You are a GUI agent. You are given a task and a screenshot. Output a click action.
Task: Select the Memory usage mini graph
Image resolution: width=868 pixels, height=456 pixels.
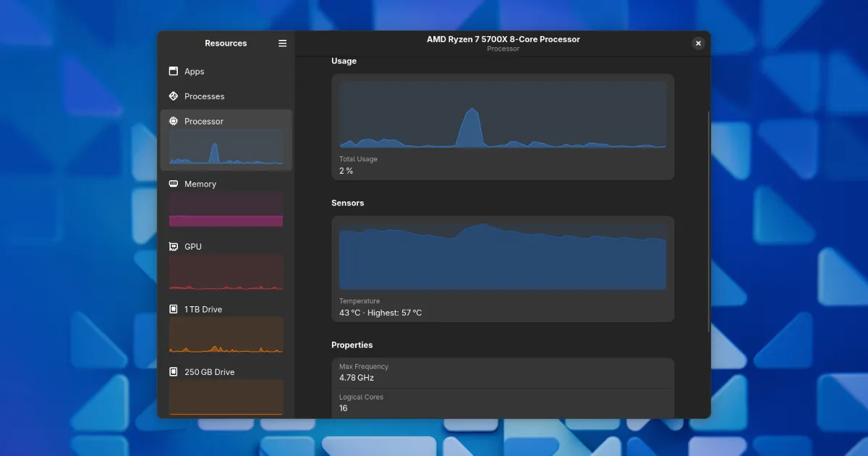click(x=226, y=210)
